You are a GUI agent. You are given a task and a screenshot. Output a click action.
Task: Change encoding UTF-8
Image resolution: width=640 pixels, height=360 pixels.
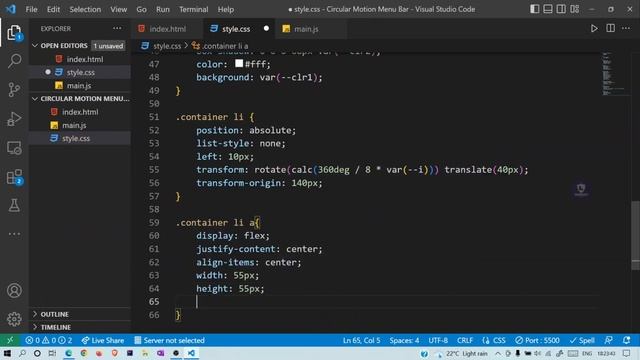click(x=438, y=340)
